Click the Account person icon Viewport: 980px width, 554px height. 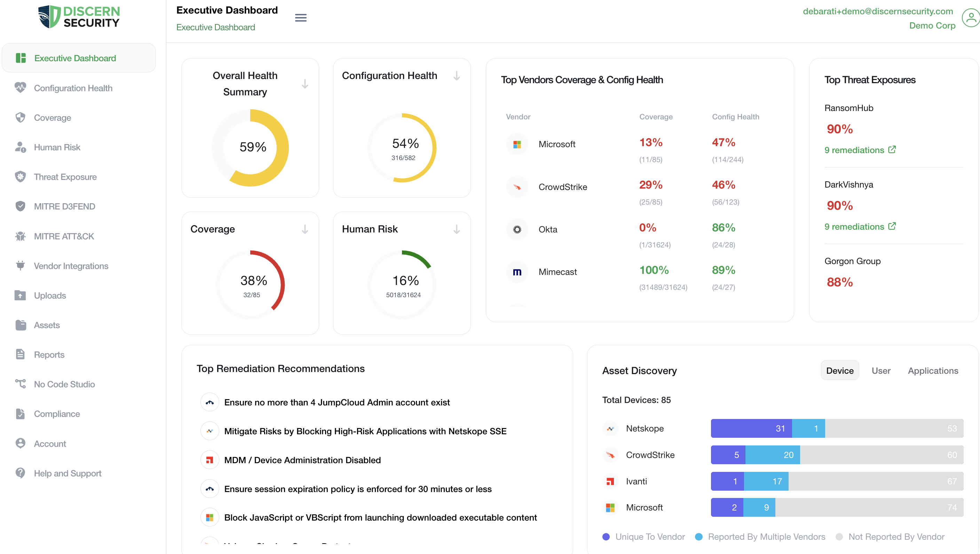[21, 443]
